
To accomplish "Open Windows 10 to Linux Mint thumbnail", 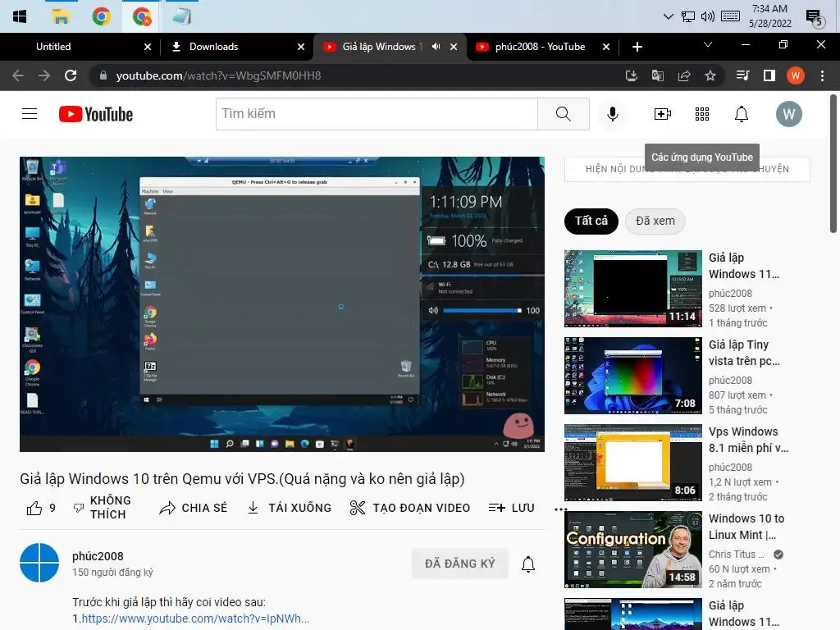I will (x=633, y=550).
